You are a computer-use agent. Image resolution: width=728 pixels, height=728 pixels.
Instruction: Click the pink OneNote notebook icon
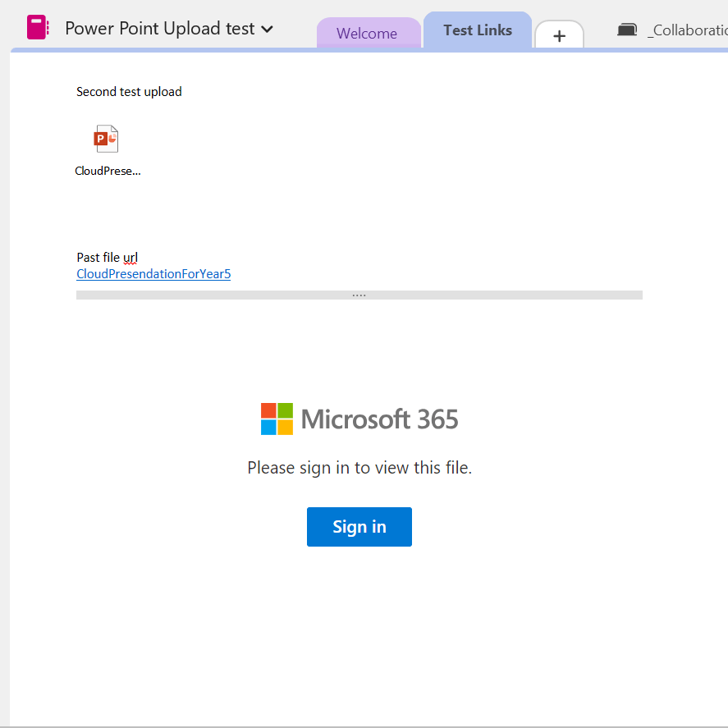click(38, 27)
